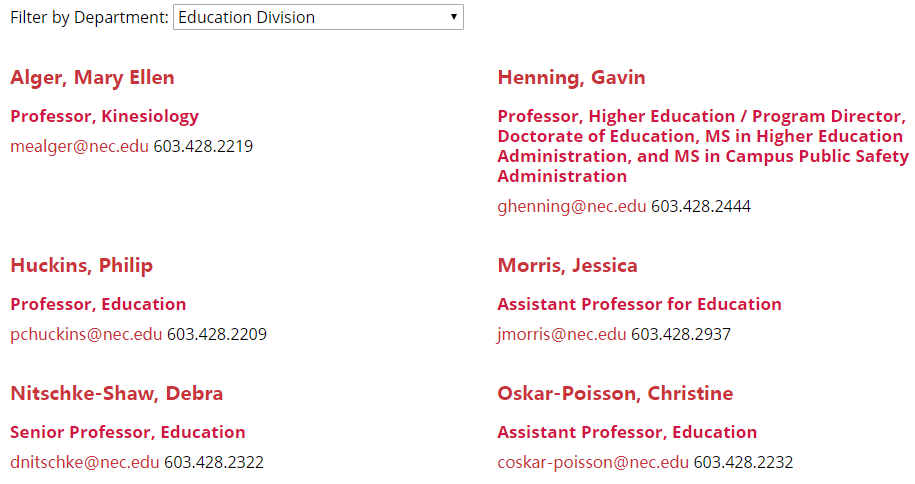Click the Senior Professor, Education title
Screen dimensions: 915x484
tap(128, 433)
